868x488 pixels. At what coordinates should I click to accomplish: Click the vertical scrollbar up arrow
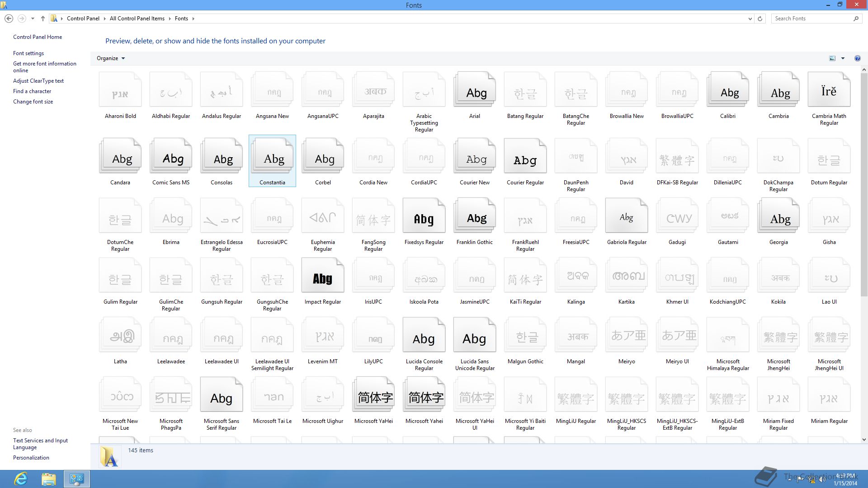tap(864, 70)
